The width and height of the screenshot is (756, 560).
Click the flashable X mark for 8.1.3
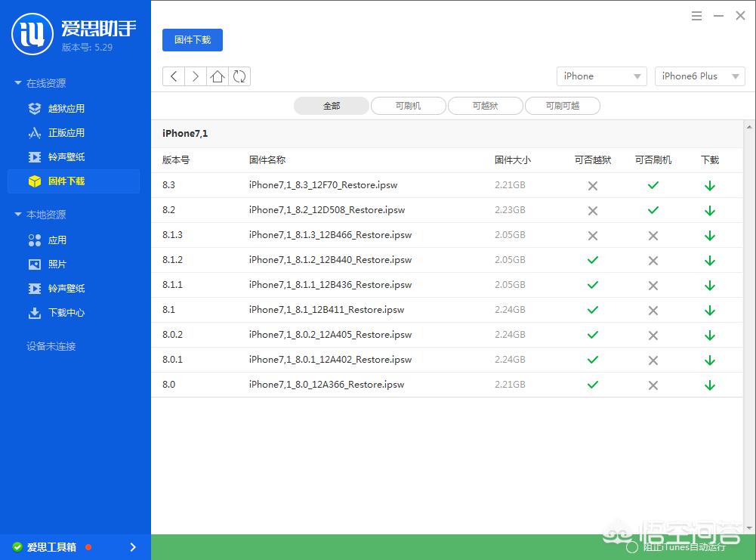(x=653, y=236)
